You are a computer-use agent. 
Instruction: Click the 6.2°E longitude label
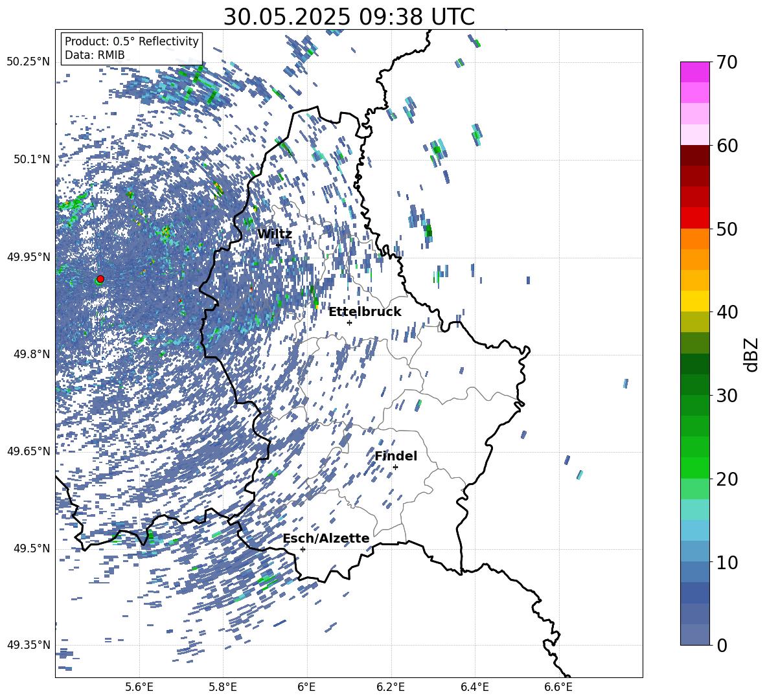[x=391, y=687]
